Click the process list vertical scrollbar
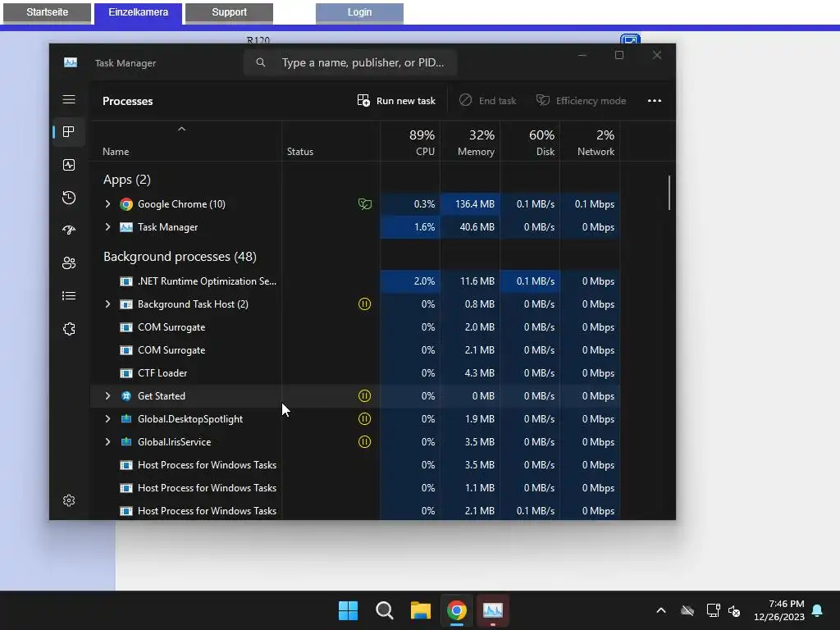The height and width of the screenshot is (630, 840). pyautogui.click(x=669, y=193)
